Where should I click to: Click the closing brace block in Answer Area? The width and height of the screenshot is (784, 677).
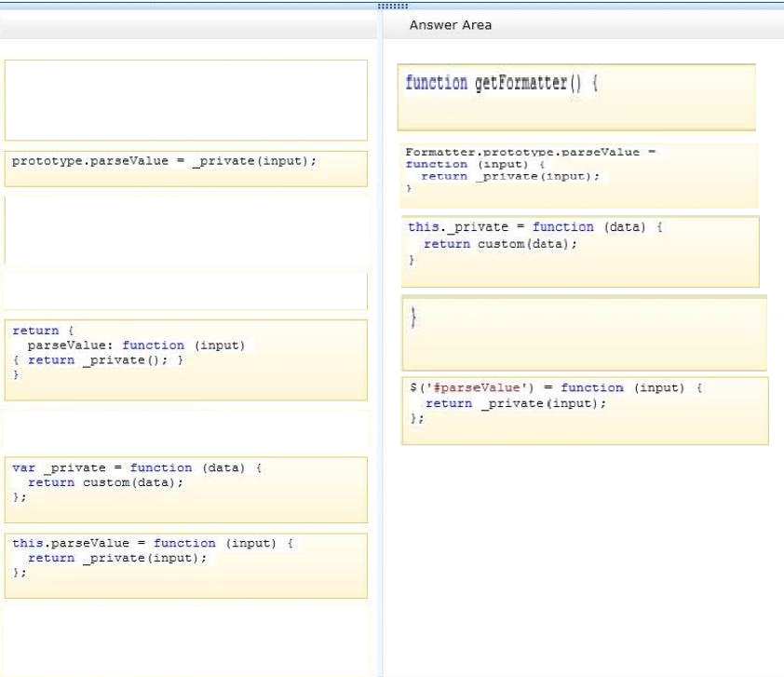point(585,333)
